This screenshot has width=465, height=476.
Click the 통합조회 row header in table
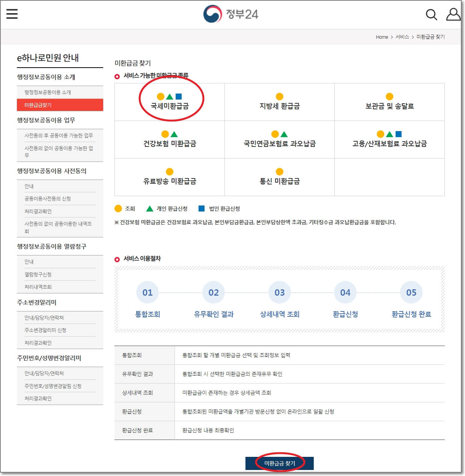coord(144,355)
